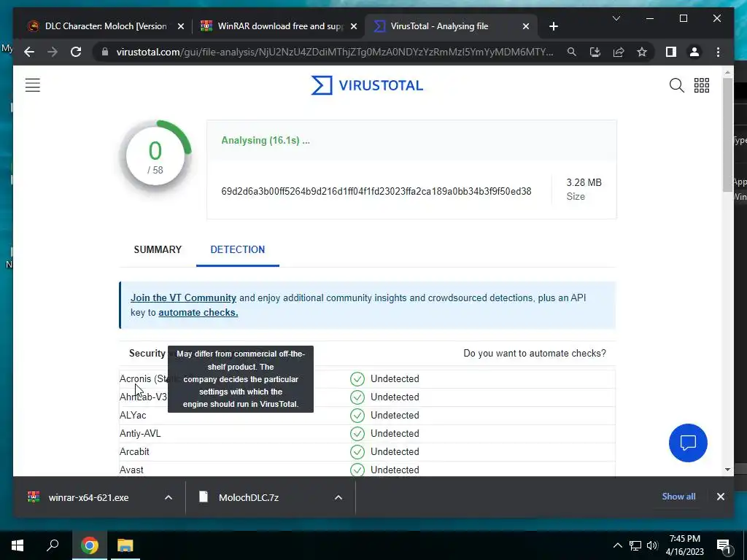This screenshot has width=747, height=560.
Task: Close the VirusTotal tab
Action: pos(525,26)
